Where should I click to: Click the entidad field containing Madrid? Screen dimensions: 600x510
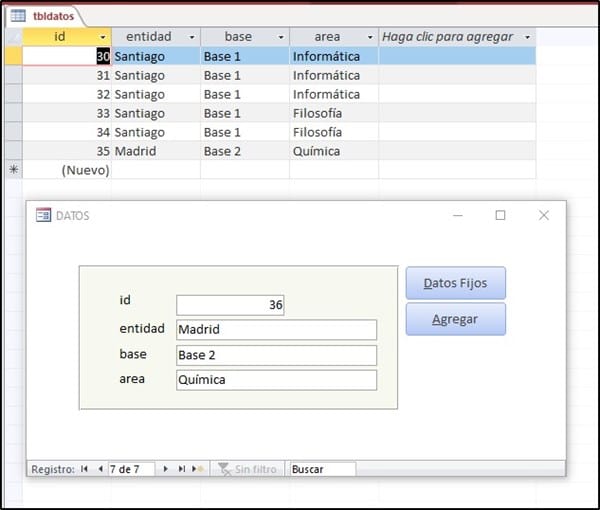[276, 330]
